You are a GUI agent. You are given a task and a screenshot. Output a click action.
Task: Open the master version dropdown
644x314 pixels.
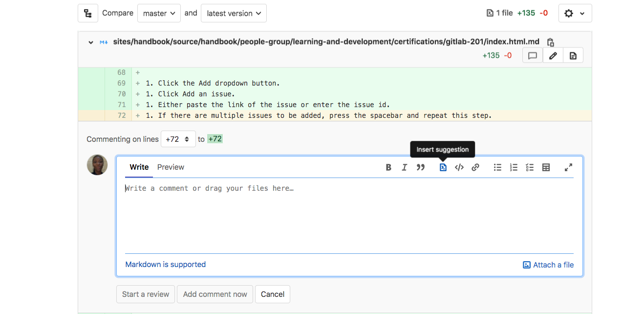point(159,13)
